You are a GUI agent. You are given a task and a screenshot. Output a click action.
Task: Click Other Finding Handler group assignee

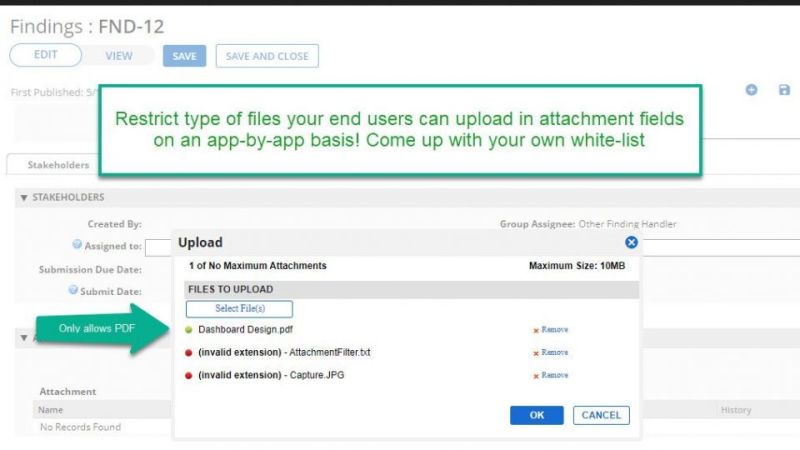627,224
